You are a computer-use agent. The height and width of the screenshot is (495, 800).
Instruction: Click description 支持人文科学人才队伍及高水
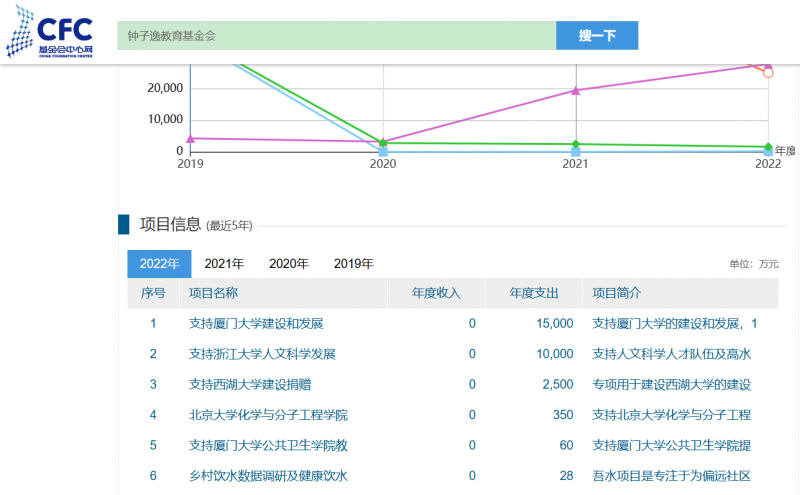coord(671,354)
